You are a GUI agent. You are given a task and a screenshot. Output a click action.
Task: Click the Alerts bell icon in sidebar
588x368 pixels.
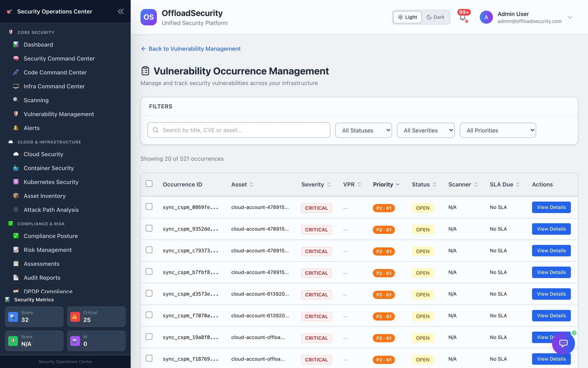[x=16, y=128]
